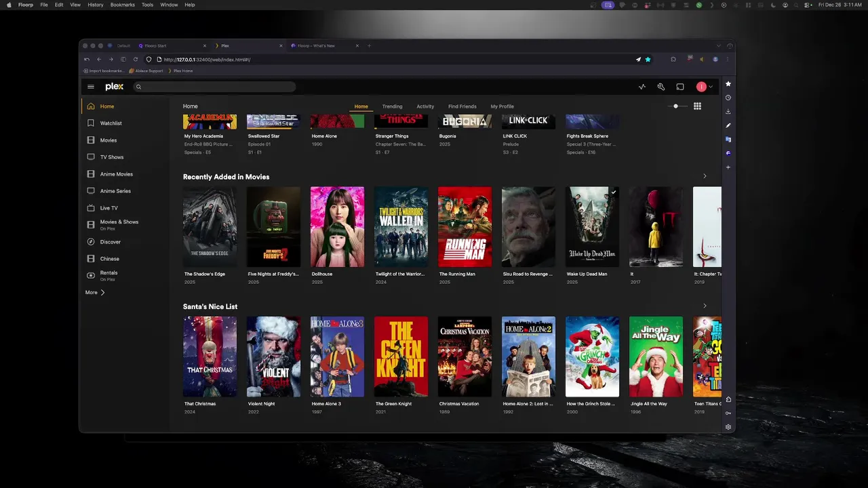The width and height of the screenshot is (868, 488).
Task: Open The Shadow's Edge poster
Action: click(210, 227)
